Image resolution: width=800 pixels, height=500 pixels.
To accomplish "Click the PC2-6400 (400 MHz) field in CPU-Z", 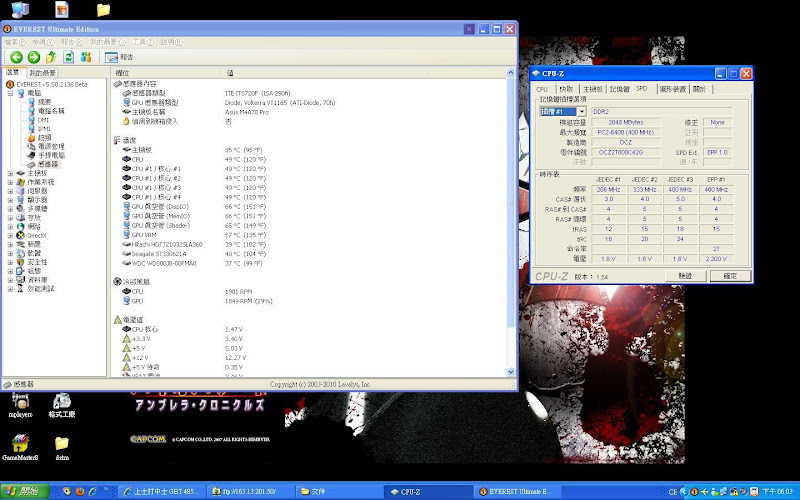I will tap(626, 133).
